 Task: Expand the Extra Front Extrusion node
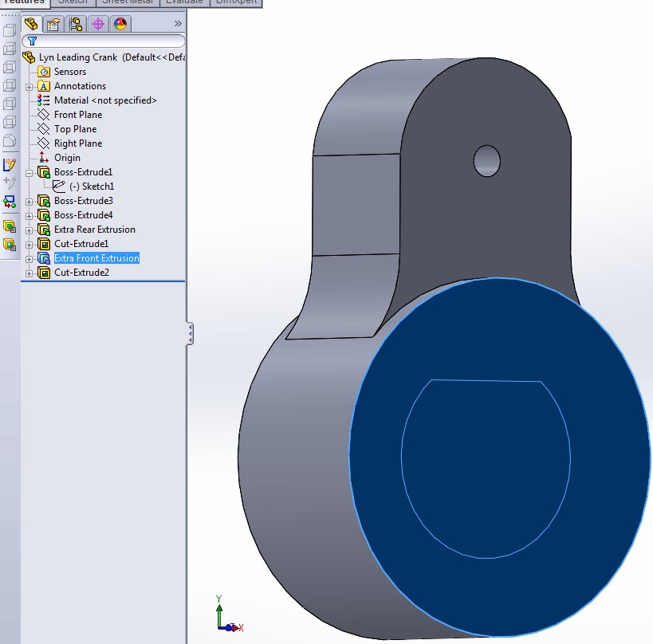tap(29, 259)
